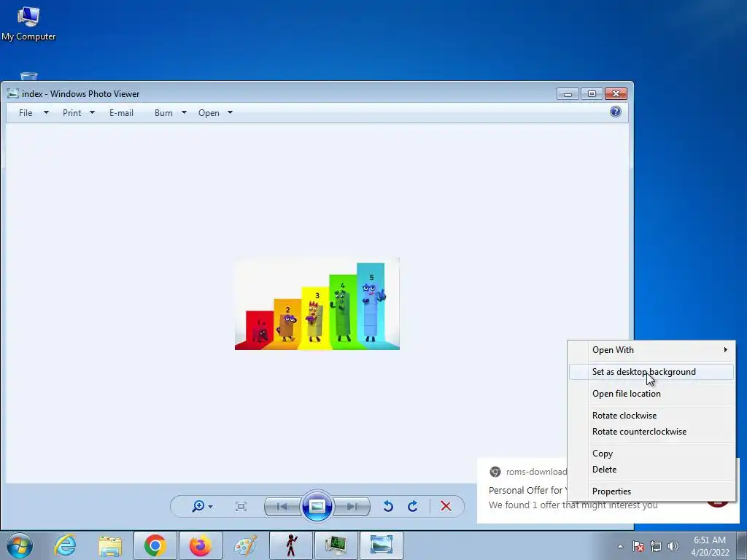
Task: Expand the Open menu dropdown arrow
Action: [230, 113]
